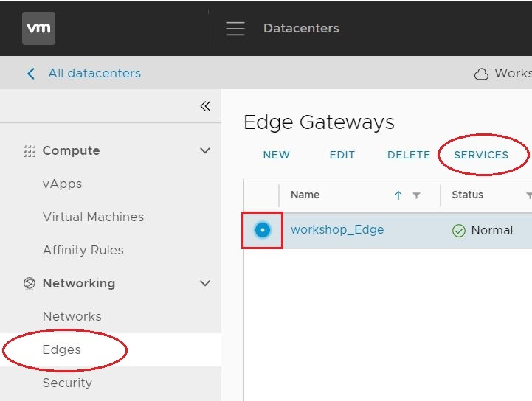Click the SERVICES button
Screen dimensions: 532x401
coord(481,155)
